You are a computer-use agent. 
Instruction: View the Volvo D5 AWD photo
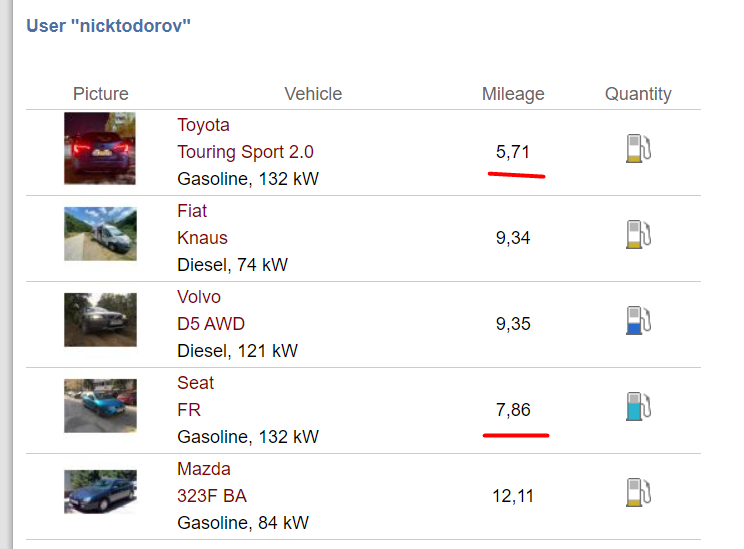(x=100, y=320)
